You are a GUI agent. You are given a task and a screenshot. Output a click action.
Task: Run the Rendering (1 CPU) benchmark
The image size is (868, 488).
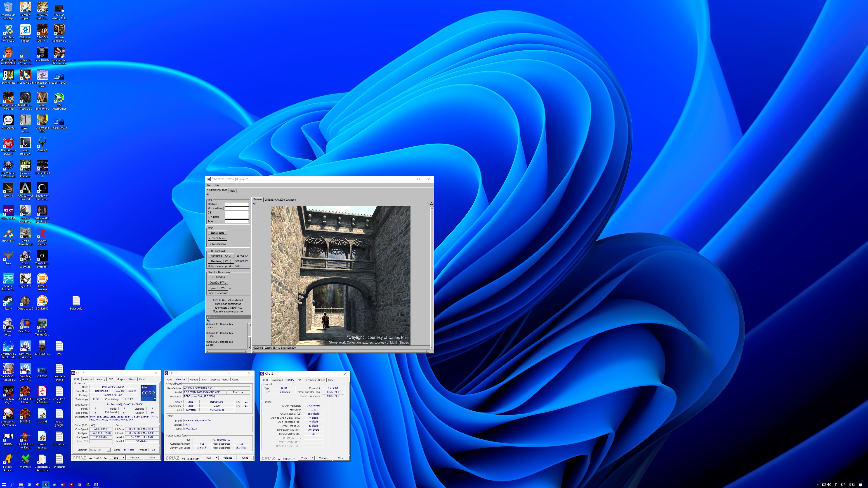point(221,256)
